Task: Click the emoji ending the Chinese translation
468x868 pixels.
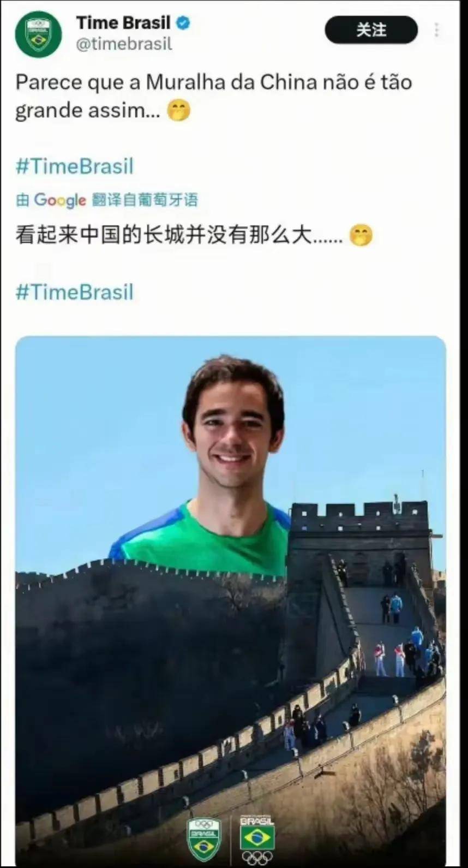Action: point(361,236)
